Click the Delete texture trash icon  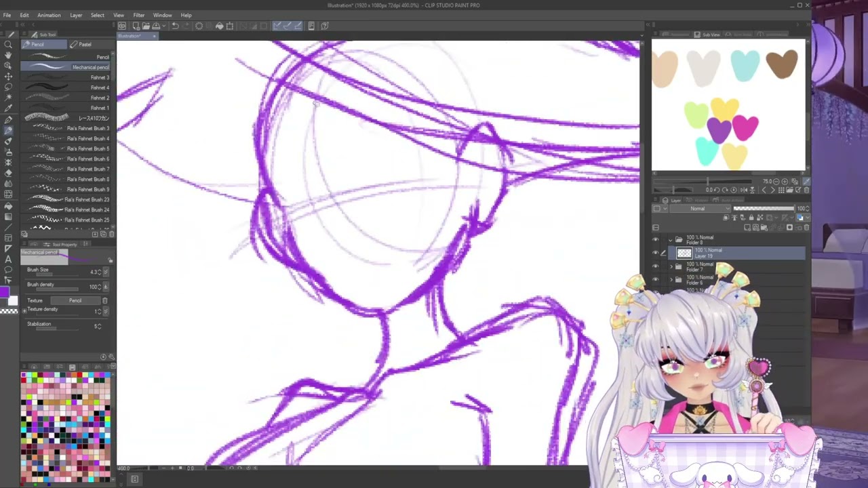click(104, 300)
